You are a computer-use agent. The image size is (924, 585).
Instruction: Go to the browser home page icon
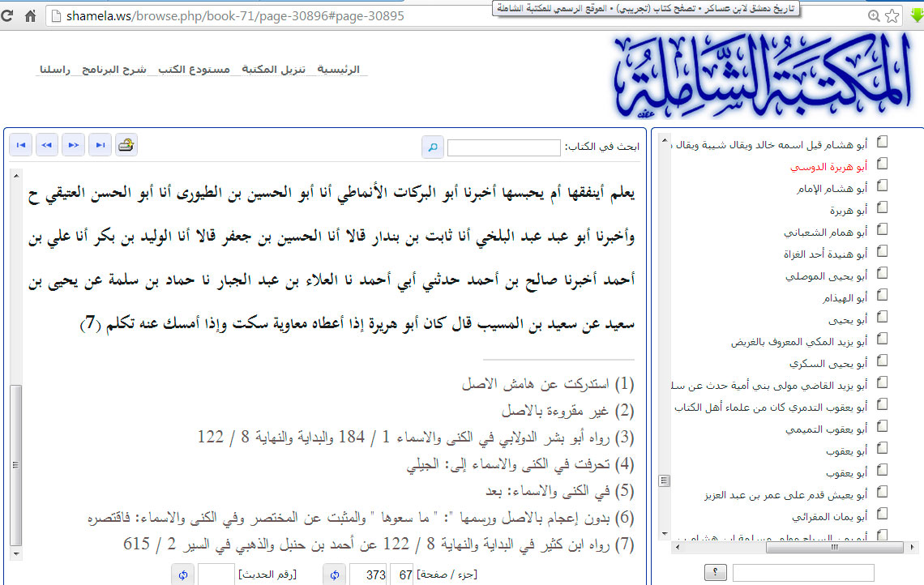click(x=30, y=16)
